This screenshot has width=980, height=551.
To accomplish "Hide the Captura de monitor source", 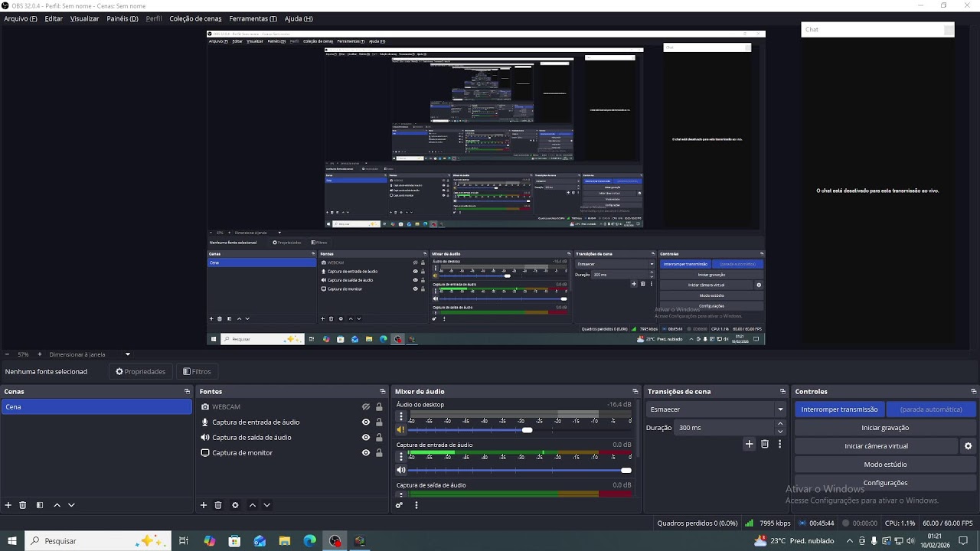I will click(x=366, y=453).
